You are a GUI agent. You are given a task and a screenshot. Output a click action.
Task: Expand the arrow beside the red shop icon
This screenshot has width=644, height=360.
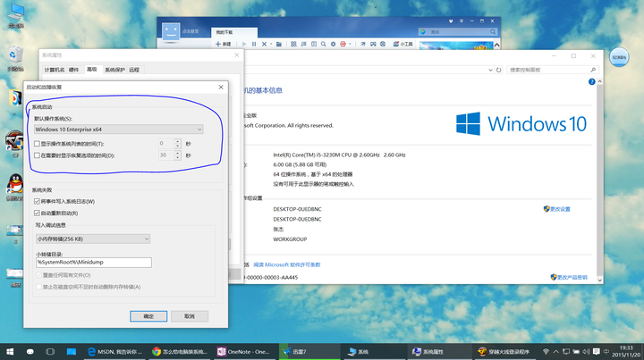350,44
